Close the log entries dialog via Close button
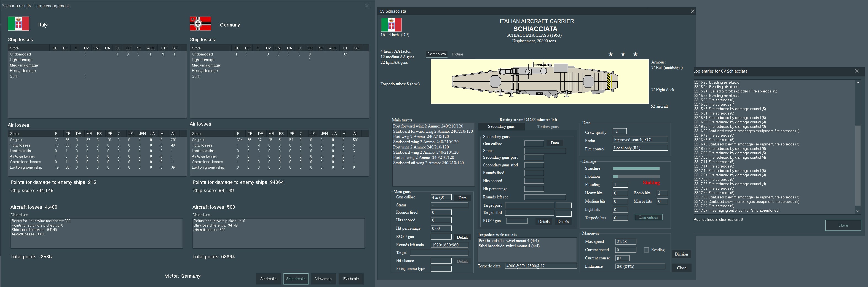Screen dimensions: 868x287 (x=843, y=225)
